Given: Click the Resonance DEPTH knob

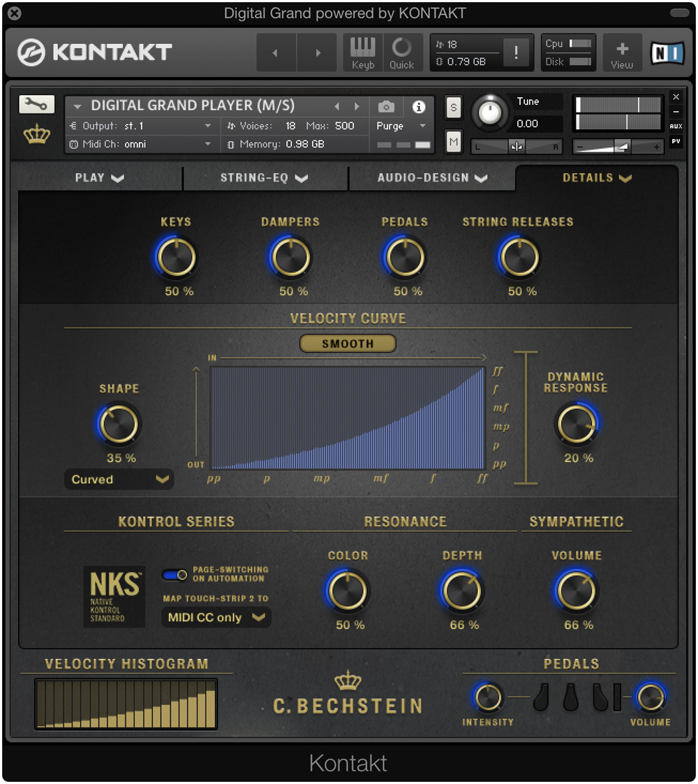Looking at the screenshot, I should (462, 591).
